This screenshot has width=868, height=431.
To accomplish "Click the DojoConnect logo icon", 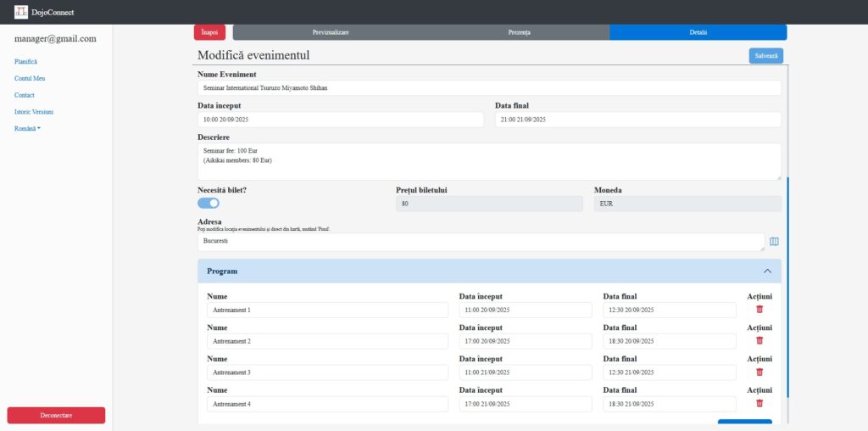I will point(21,12).
